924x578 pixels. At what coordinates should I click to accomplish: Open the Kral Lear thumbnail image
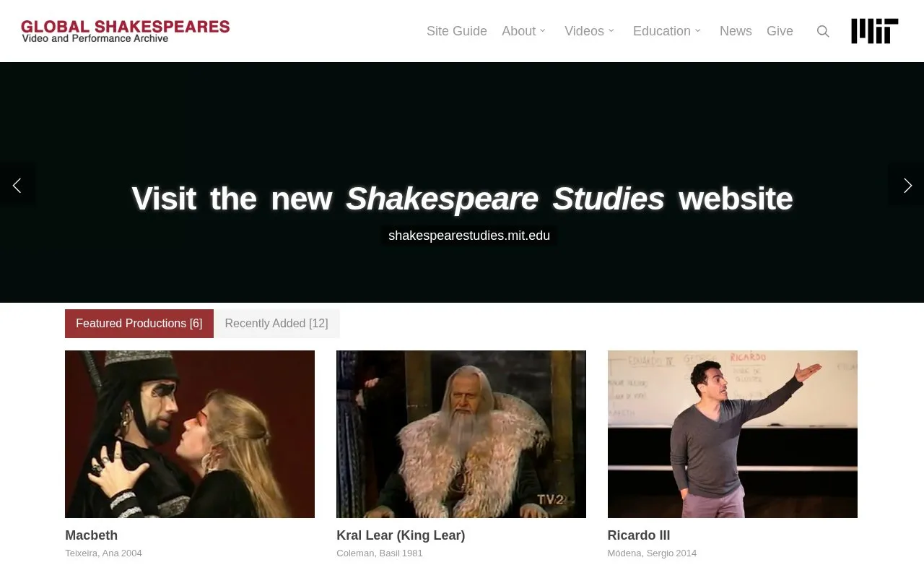[x=461, y=434]
